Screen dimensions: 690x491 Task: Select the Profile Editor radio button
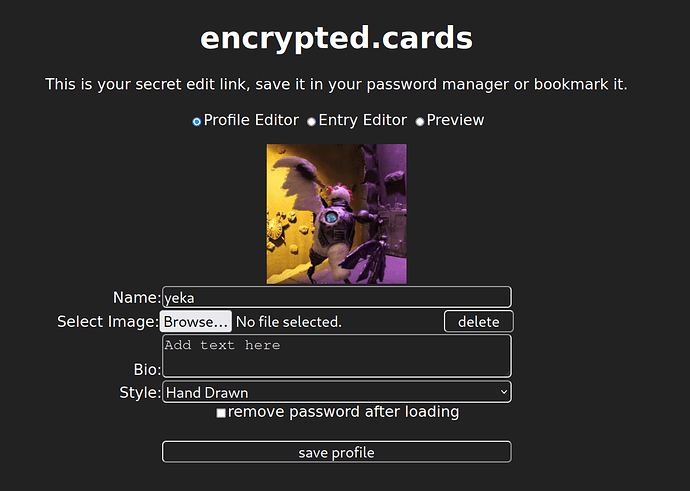tap(197, 121)
